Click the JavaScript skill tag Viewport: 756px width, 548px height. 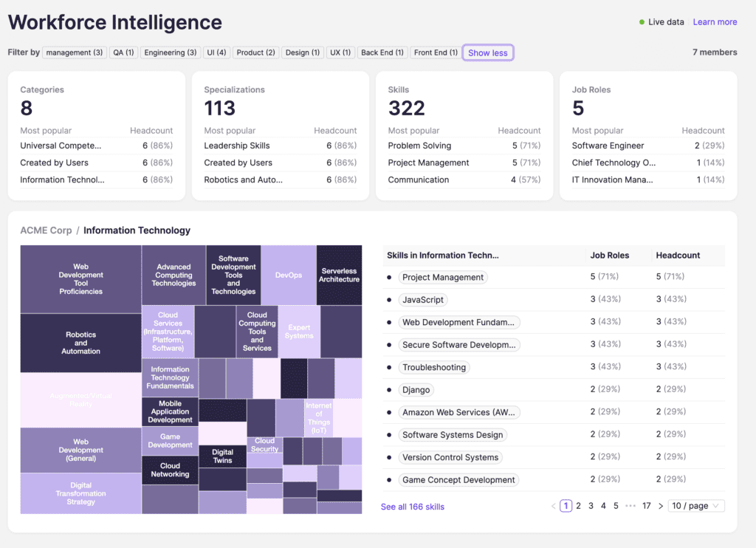422,299
